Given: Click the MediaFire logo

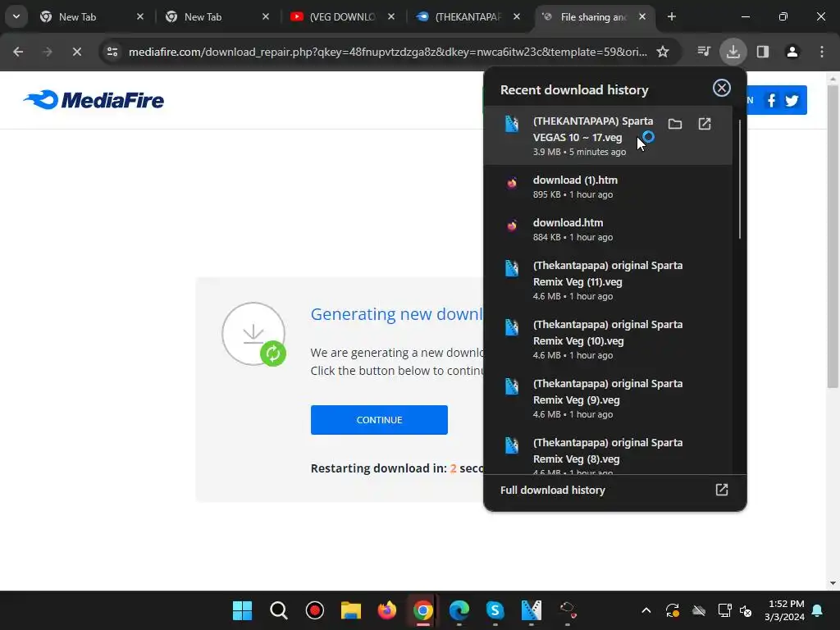Looking at the screenshot, I should click(x=94, y=100).
